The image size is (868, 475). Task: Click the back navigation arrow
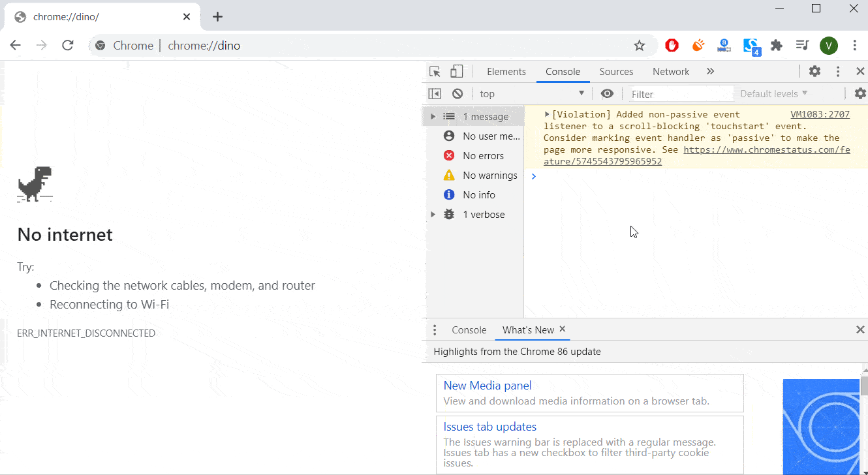point(16,45)
